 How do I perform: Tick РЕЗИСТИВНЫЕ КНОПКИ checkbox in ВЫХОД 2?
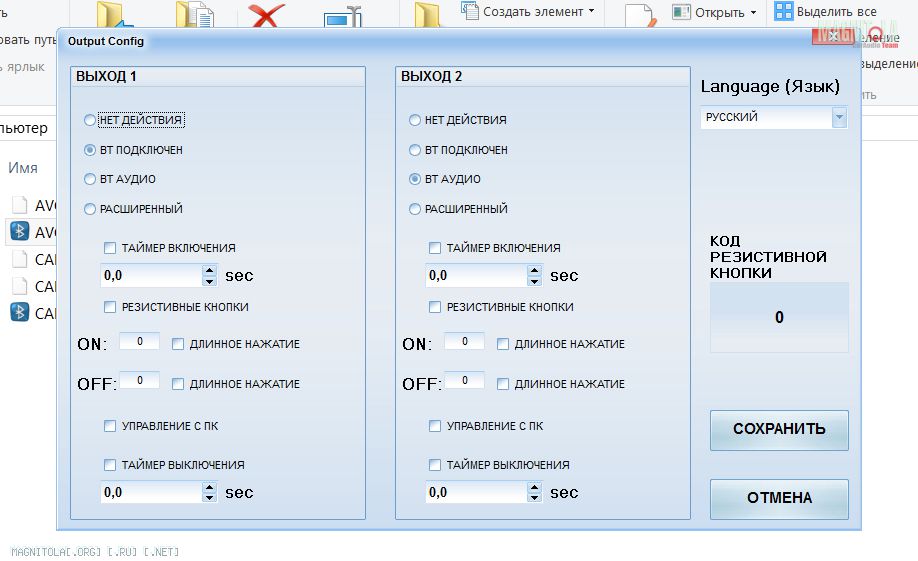pos(435,307)
